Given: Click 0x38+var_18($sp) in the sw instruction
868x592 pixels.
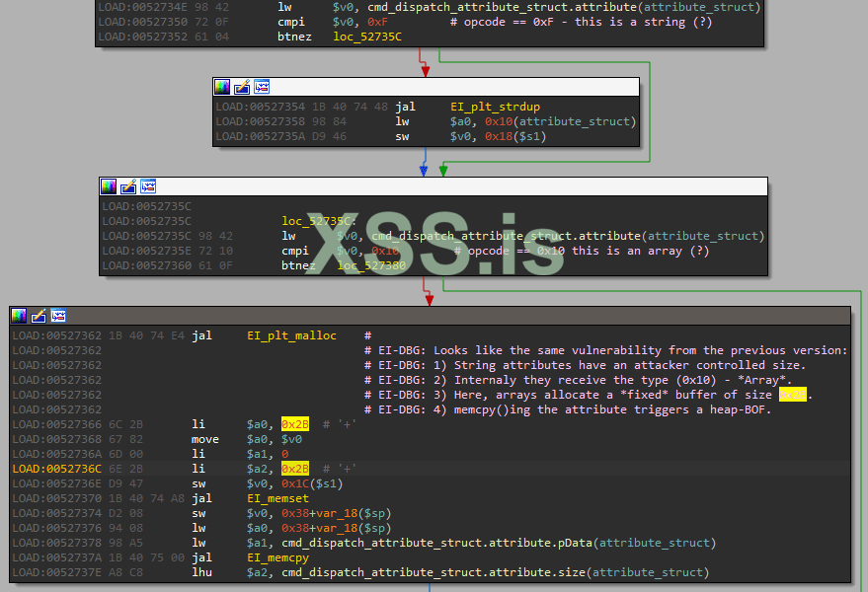Looking at the screenshot, I should 336,513.
